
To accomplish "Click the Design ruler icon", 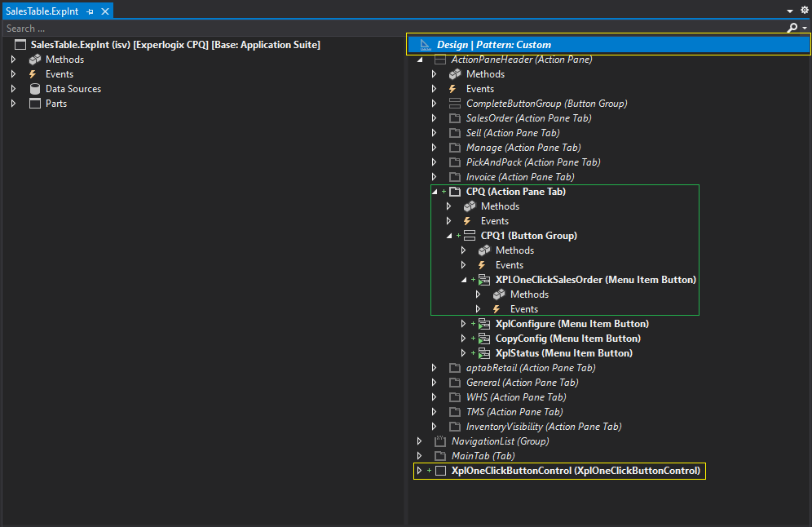I will [x=426, y=45].
